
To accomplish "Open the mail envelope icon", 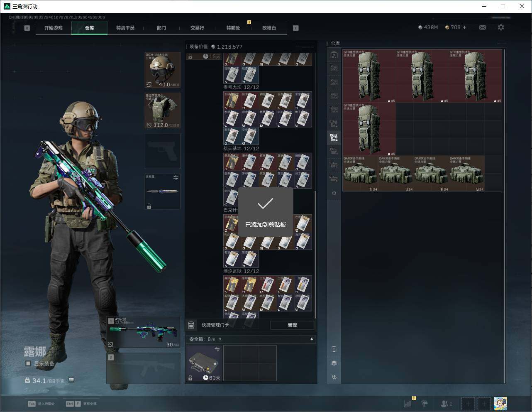I will pyautogui.click(x=483, y=27).
